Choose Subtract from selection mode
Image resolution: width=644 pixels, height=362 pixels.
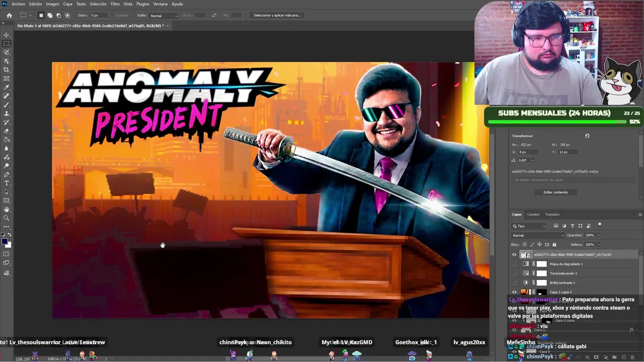pos(58,16)
